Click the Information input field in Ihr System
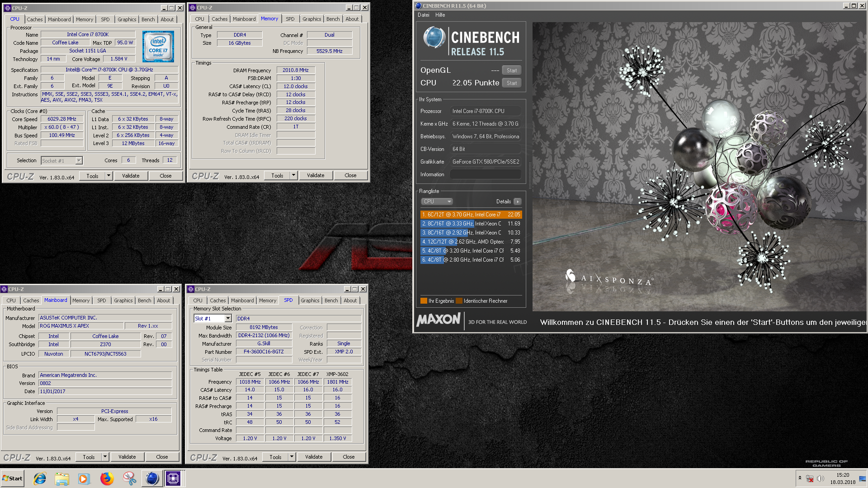The height and width of the screenshot is (488, 868). point(486,174)
